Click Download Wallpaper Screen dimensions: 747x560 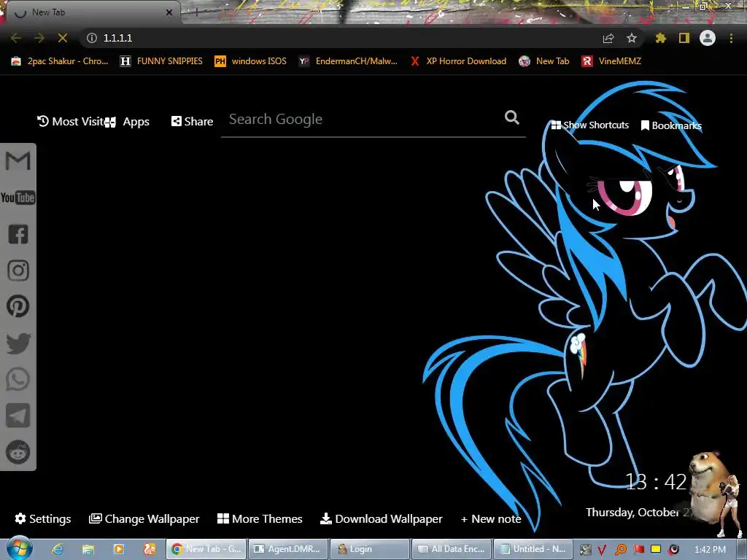pos(381,518)
